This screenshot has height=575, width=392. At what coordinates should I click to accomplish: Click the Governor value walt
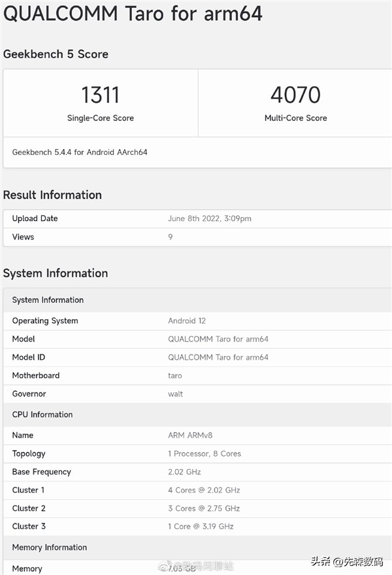tap(176, 394)
